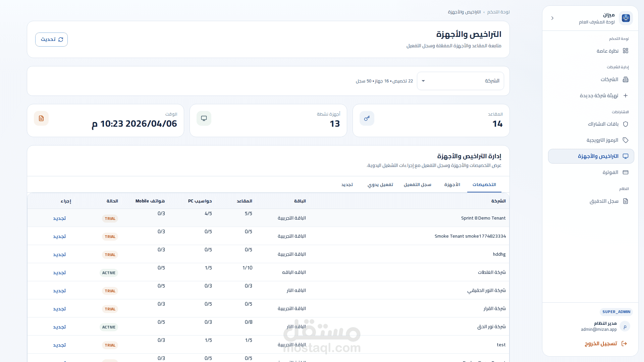
Task: Open نظرة عامة overview grid icon
Action: [625, 51]
